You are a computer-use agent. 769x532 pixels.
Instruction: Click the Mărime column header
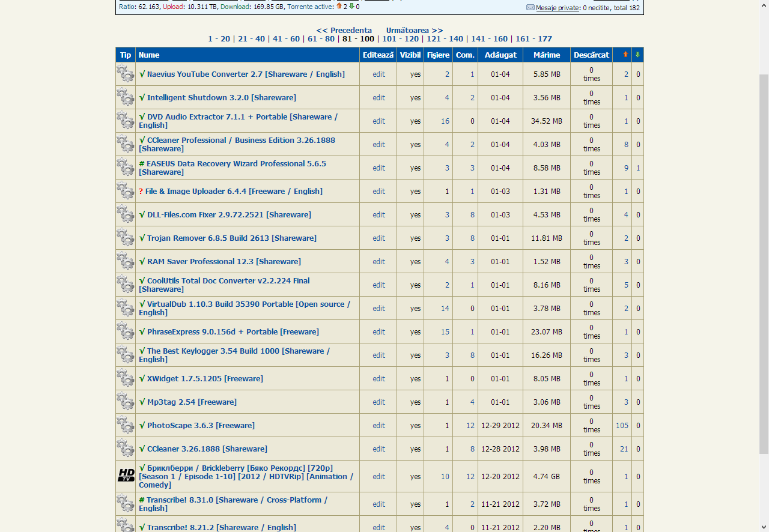pyautogui.click(x=547, y=55)
